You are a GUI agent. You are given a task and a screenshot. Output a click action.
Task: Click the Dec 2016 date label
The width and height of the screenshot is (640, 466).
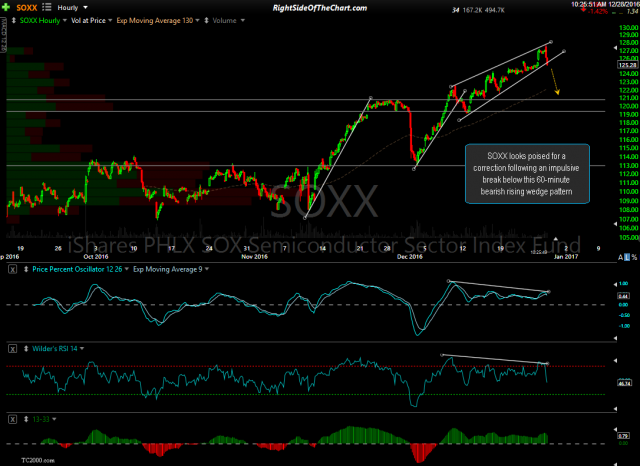[x=409, y=257]
